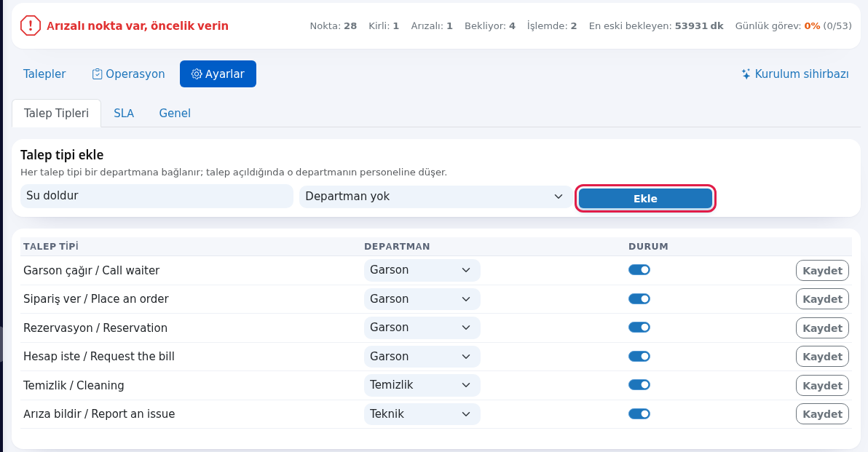Click Kaydet for Sipariş ver row
This screenshot has height=452, width=868.
pos(822,299)
